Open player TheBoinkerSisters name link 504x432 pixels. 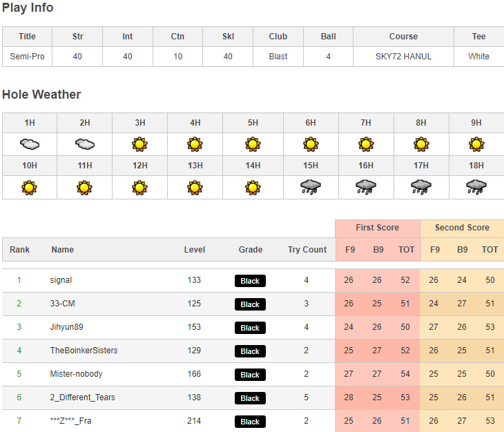tap(84, 351)
